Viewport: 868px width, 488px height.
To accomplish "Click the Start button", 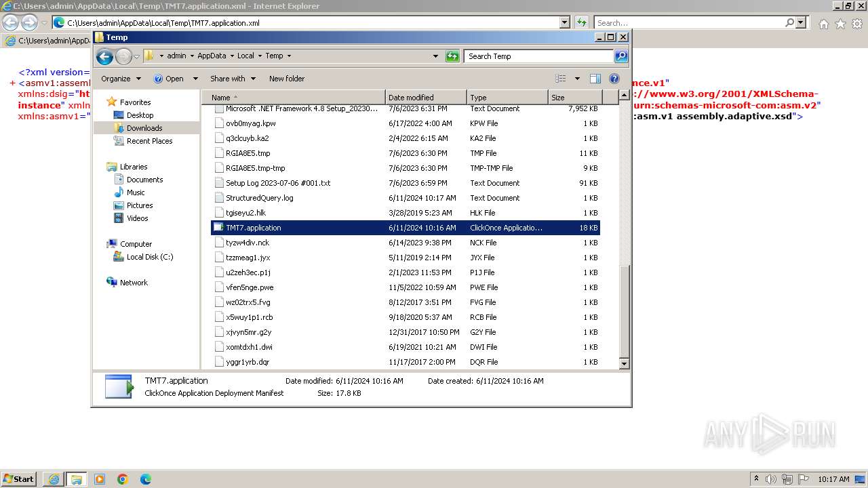I will 19,479.
